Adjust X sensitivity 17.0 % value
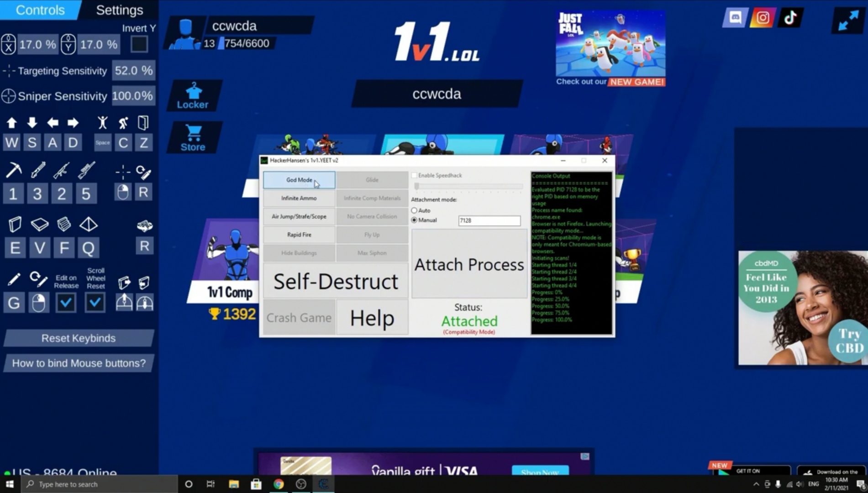 (x=37, y=45)
